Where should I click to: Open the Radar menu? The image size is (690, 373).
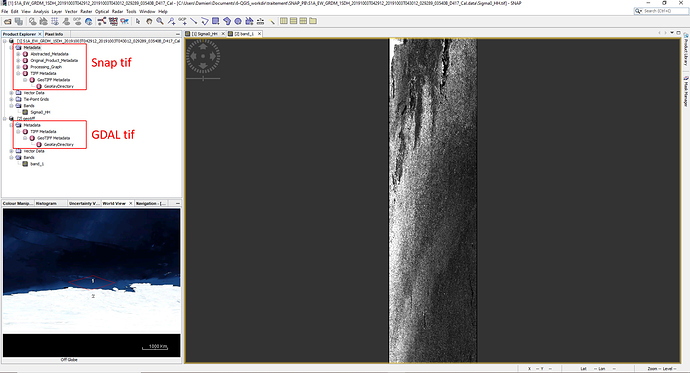(x=117, y=11)
